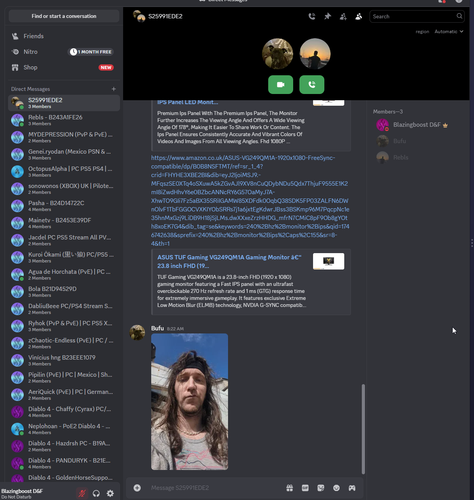Open the Friends tab
Screen dimensions: 474x500
tap(64, 36)
